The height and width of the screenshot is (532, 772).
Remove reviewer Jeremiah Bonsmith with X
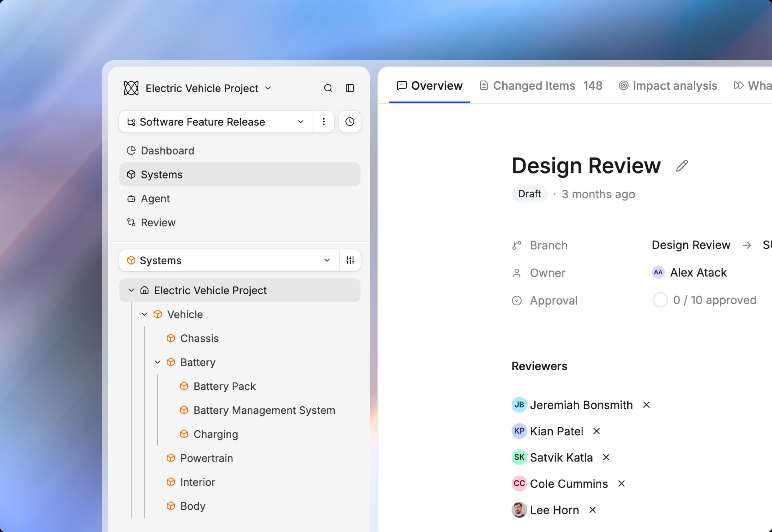646,405
